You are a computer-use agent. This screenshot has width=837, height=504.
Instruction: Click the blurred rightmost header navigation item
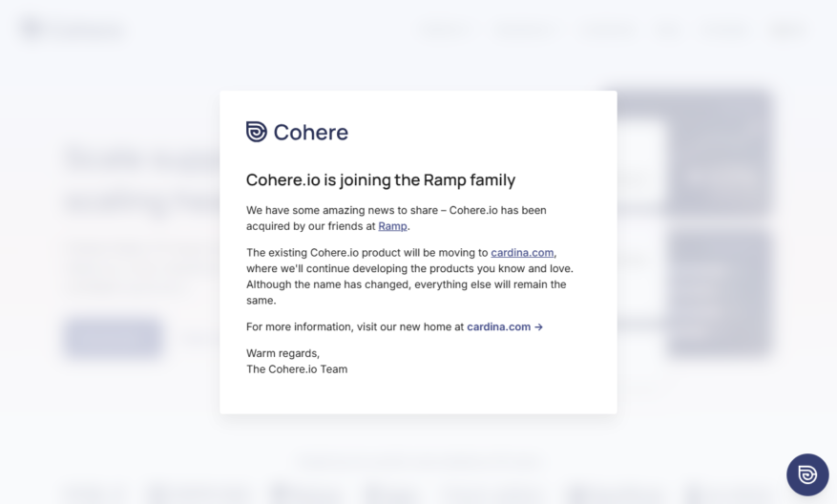786,30
